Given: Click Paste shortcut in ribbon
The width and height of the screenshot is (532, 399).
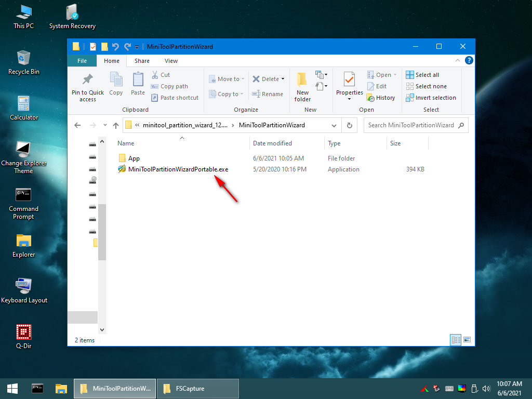Looking at the screenshot, I should 175,98.
